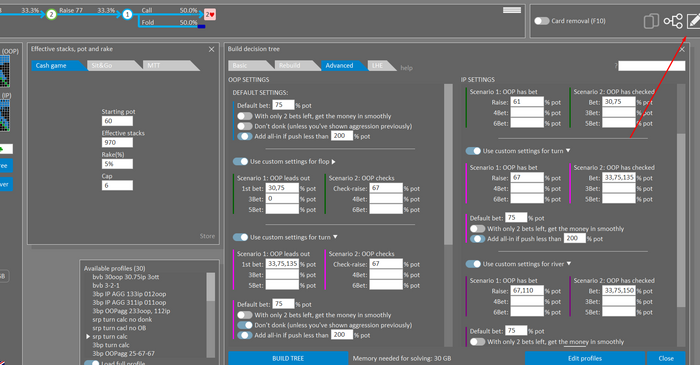Select the 2 of hearts card node
Image resolution: width=700 pixels, height=365 pixels.
point(210,14)
